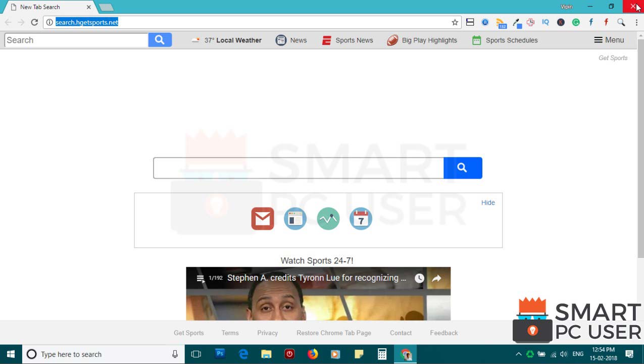Click the eyedropper extension icon

[516, 22]
